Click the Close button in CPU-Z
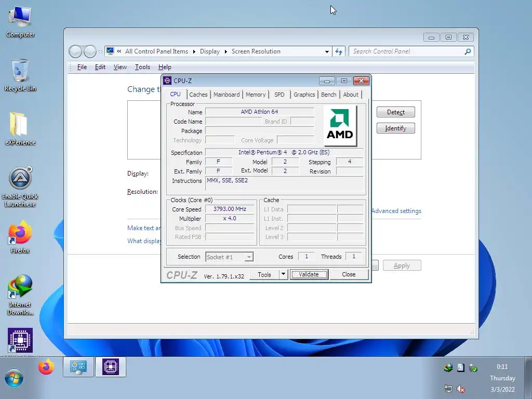The image size is (532, 399). coord(349,274)
